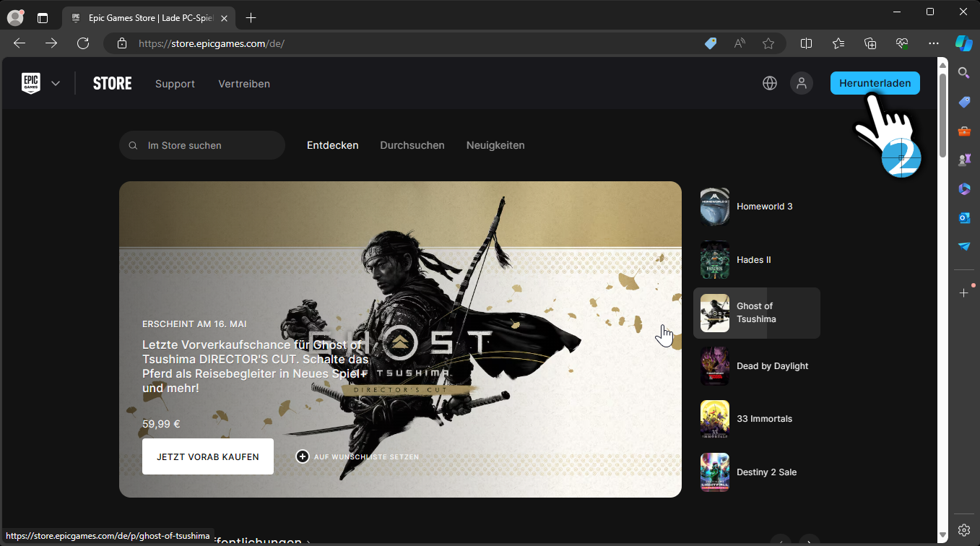Viewport: 980px width, 546px height.
Task: Select the Epic Games Store browser tab
Action: (150, 17)
